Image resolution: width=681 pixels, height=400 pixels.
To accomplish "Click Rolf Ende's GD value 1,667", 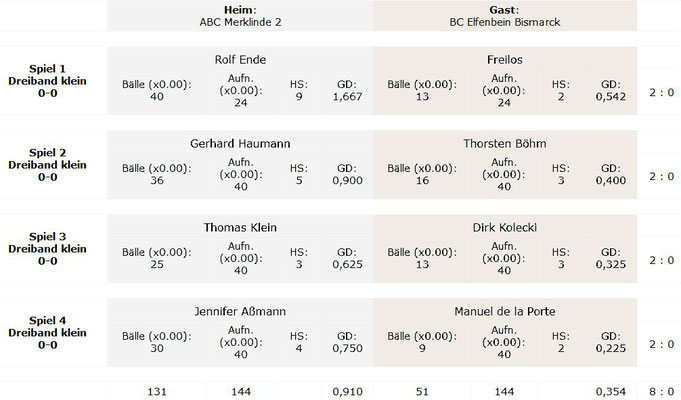I will [x=347, y=96].
